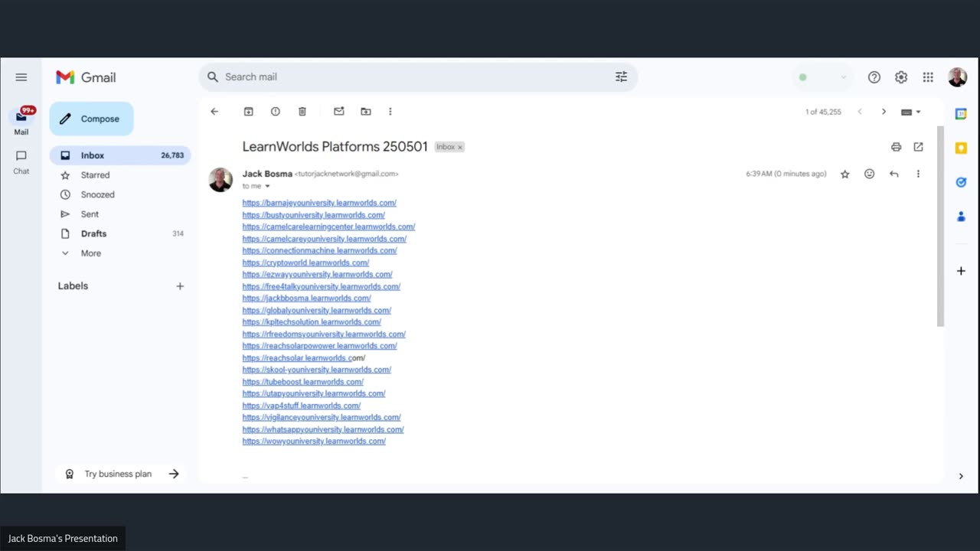Open Google Keep side panel
The width and height of the screenshot is (980, 551).
pos(961,148)
